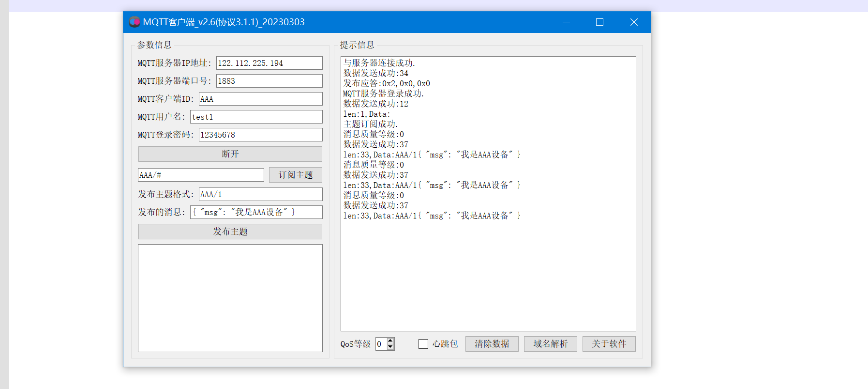Click the 订阅主题 subscribe button
Image resolution: width=868 pixels, height=389 pixels.
[x=295, y=175]
